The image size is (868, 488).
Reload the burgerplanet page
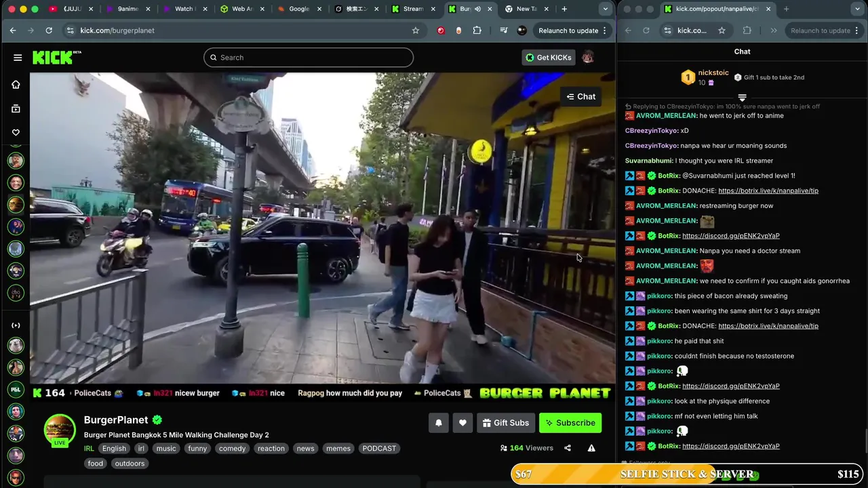(49, 30)
